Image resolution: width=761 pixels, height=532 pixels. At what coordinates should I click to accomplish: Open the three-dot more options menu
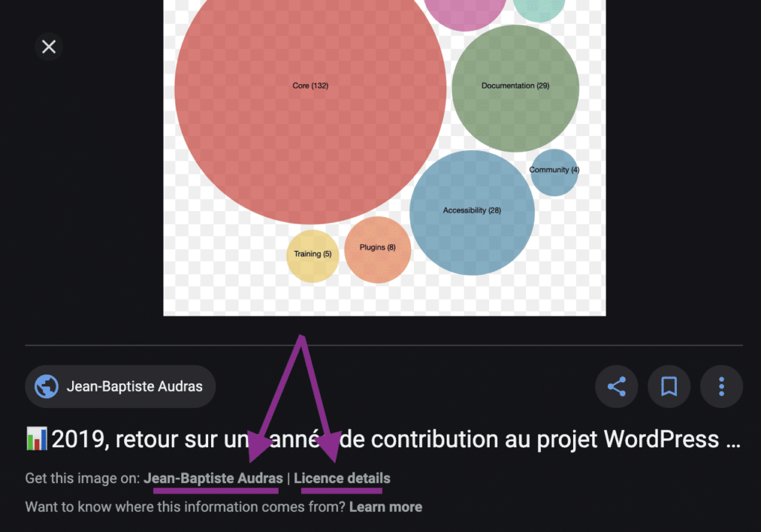point(721,386)
